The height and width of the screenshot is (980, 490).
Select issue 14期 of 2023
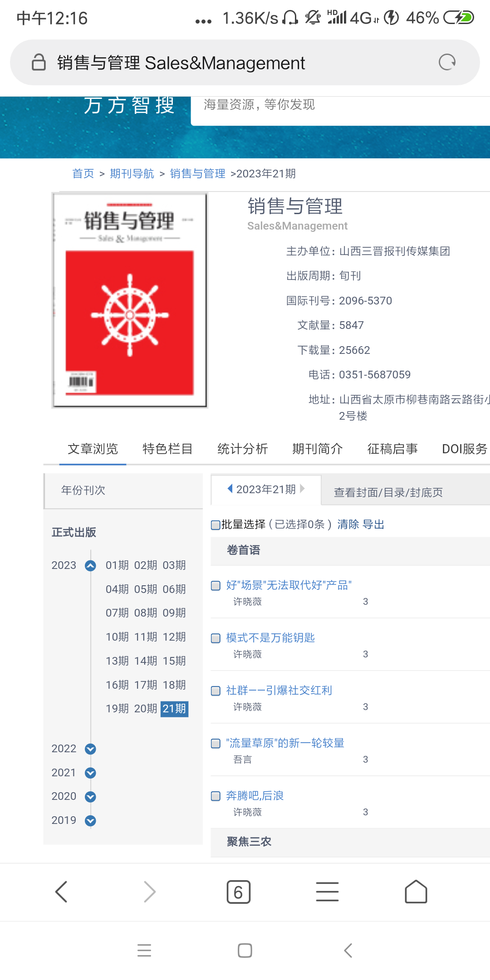tap(146, 661)
